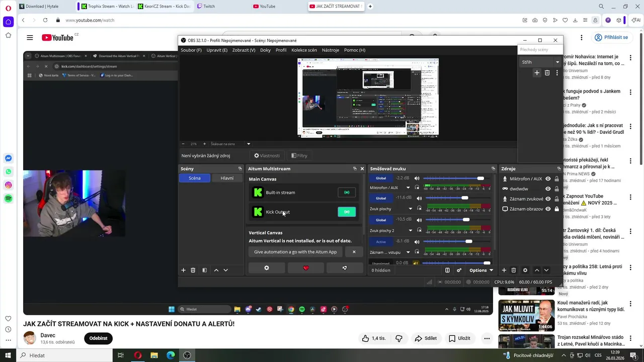Viewport: 644px width, 362px height.
Task: Click Vlastnosti button in OBS
Action: 267,156
